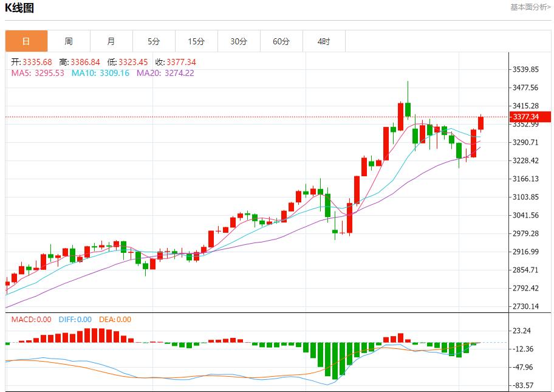Switch to the 周 weekly tab
Screen dimensions: 554x392
coord(69,41)
